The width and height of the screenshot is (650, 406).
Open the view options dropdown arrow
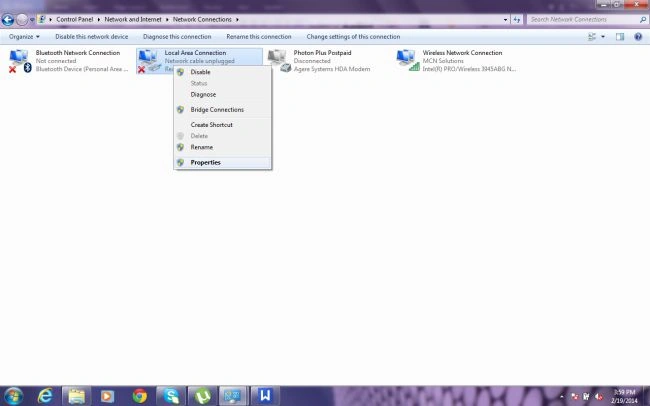(603, 37)
